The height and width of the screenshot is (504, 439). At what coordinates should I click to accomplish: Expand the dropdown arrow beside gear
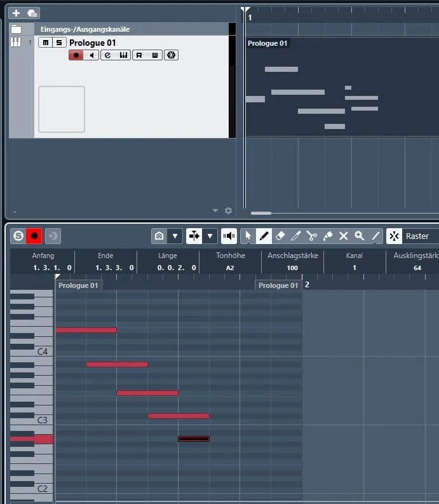point(215,210)
